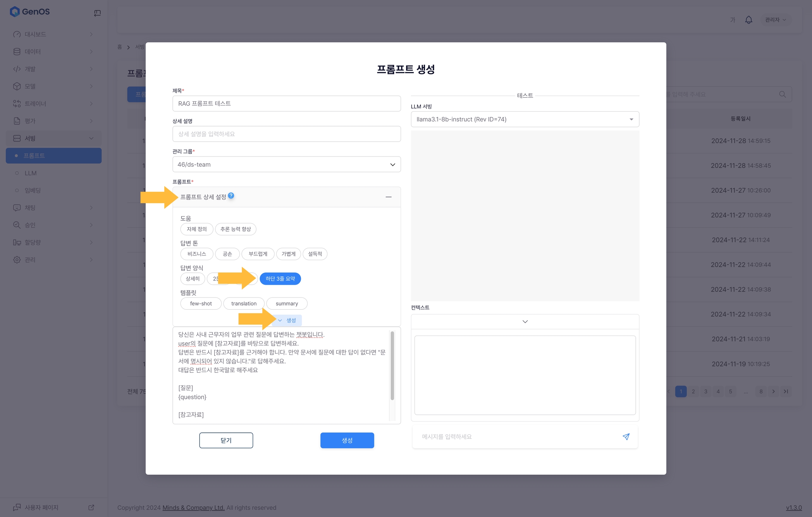The width and height of the screenshot is (812, 517).
Task: Click the 닫기 button
Action: point(226,441)
